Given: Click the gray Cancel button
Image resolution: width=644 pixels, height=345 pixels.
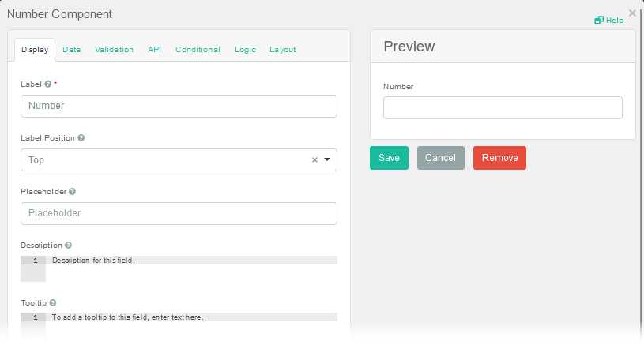Looking at the screenshot, I should (x=440, y=158).
